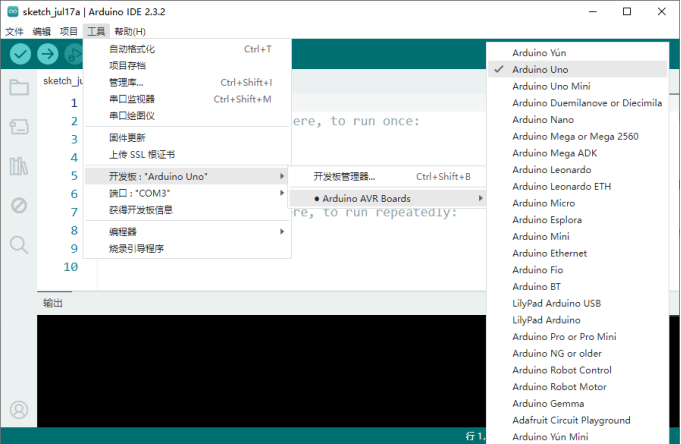Choose 项目存档 menu entry

pyautogui.click(x=187, y=66)
